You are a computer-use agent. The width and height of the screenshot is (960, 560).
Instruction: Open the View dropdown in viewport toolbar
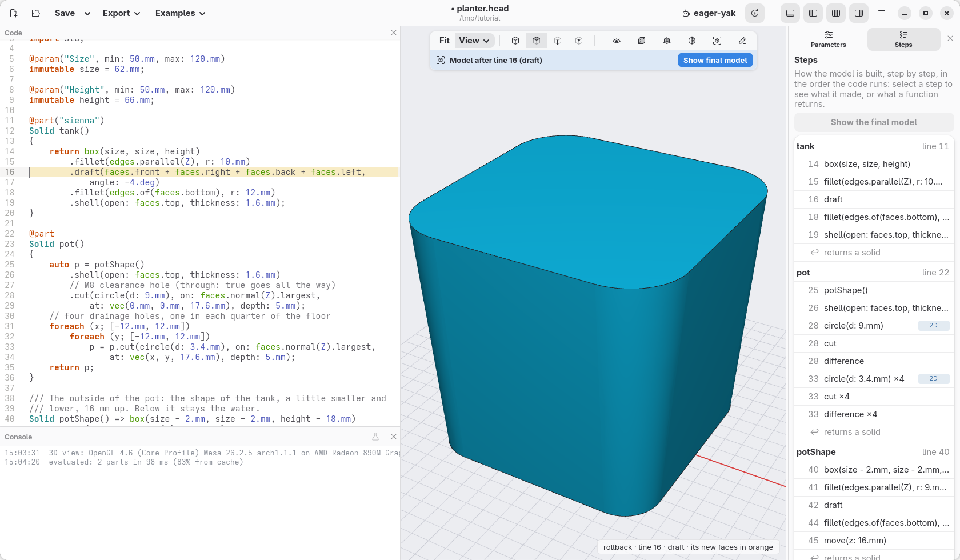[474, 41]
